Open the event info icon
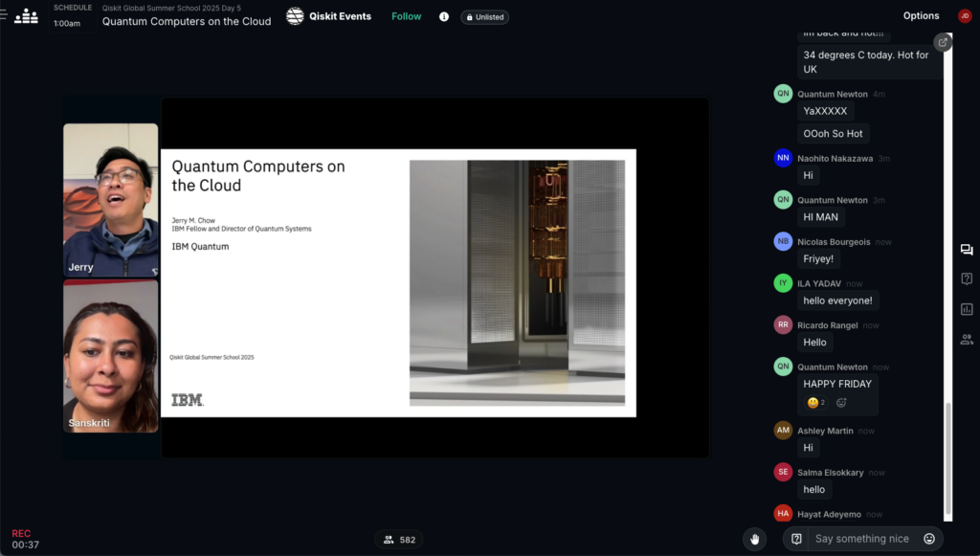This screenshot has height=556, width=980. [444, 17]
